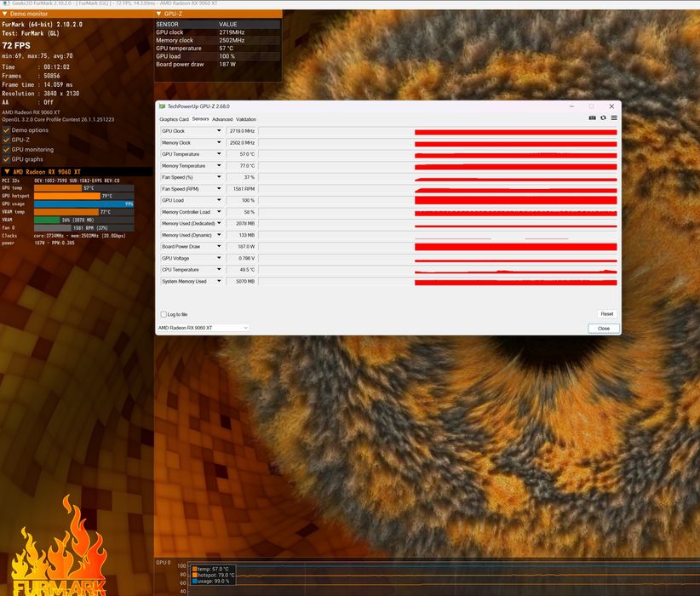Click the GPU-Z refresh icon

[603, 117]
